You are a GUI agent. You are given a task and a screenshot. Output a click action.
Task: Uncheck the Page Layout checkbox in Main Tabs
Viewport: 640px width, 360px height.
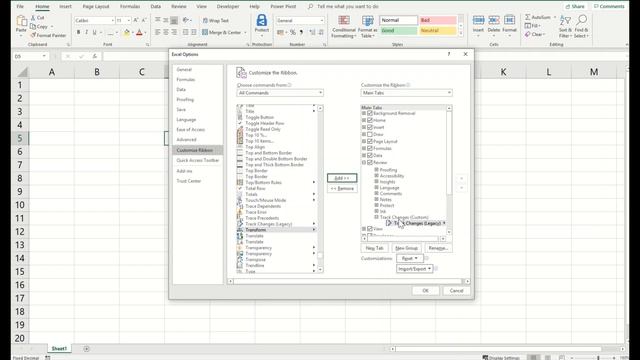click(x=370, y=141)
